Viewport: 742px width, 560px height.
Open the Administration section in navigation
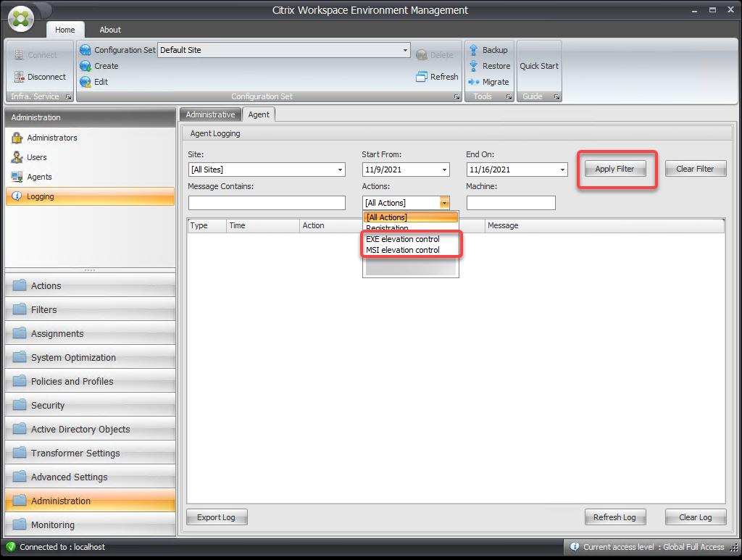tap(90, 501)
